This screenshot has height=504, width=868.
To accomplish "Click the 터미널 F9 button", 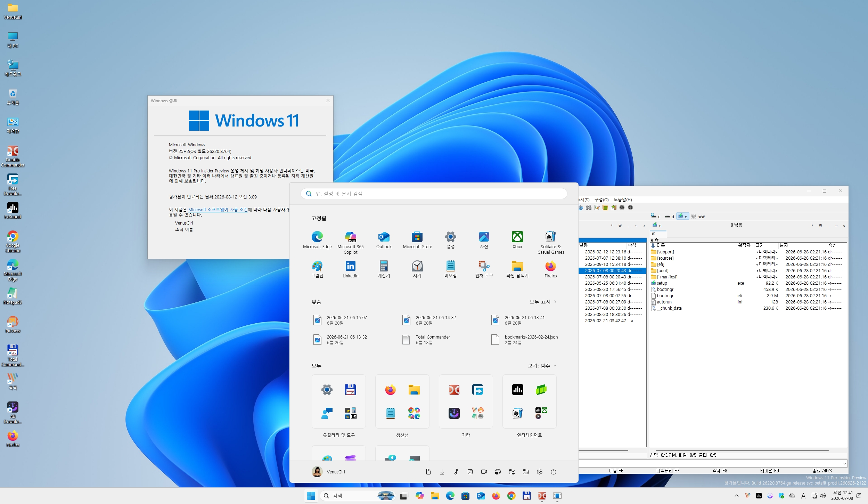I will tap(769, 471).
